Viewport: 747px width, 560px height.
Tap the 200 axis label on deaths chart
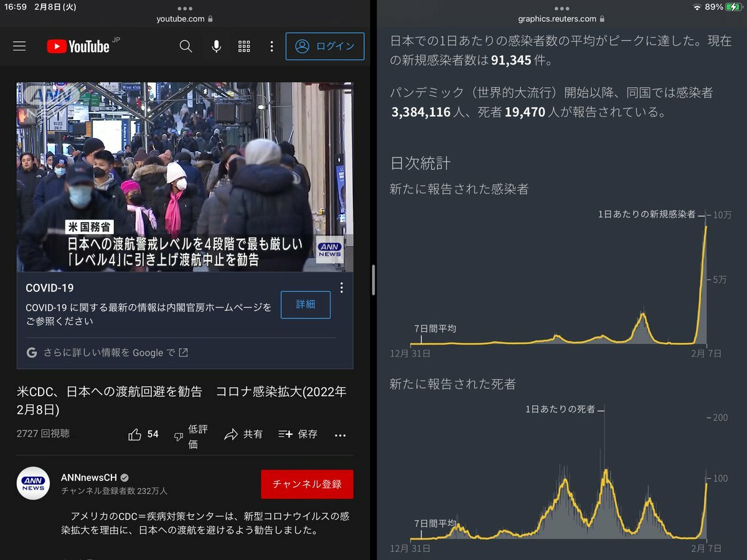coord(720,418)
